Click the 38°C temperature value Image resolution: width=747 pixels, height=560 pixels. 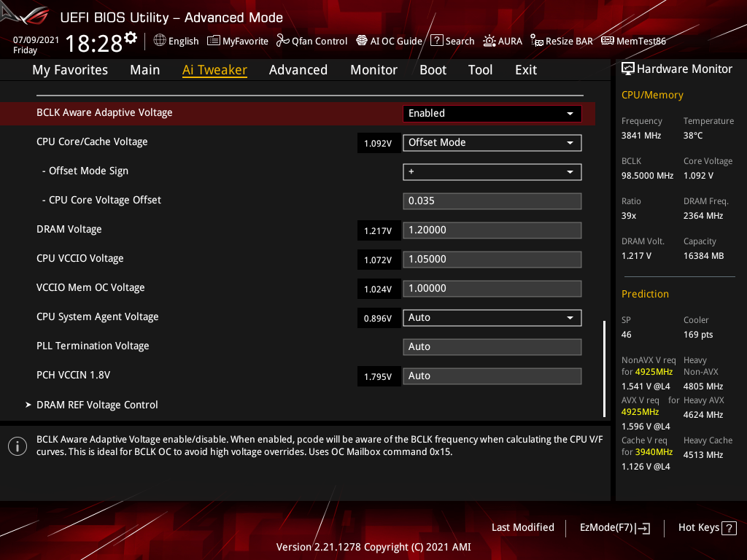(693, 136)
